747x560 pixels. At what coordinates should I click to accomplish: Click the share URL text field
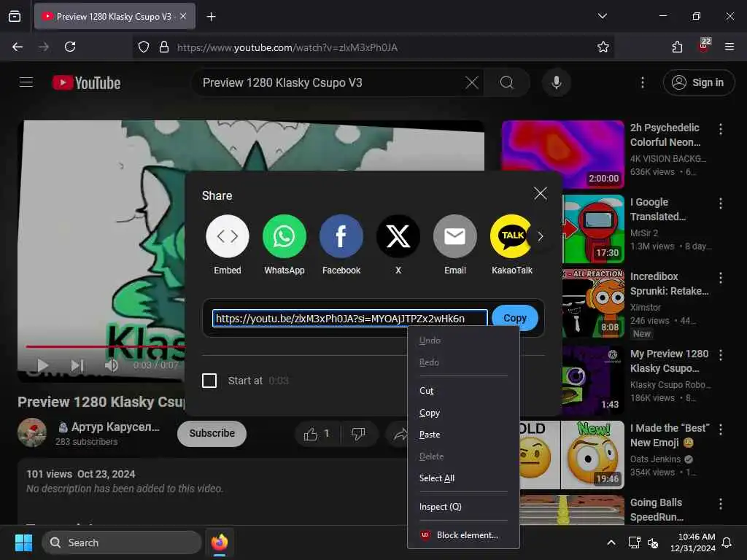pyautogui.click(x=350, y=318)
